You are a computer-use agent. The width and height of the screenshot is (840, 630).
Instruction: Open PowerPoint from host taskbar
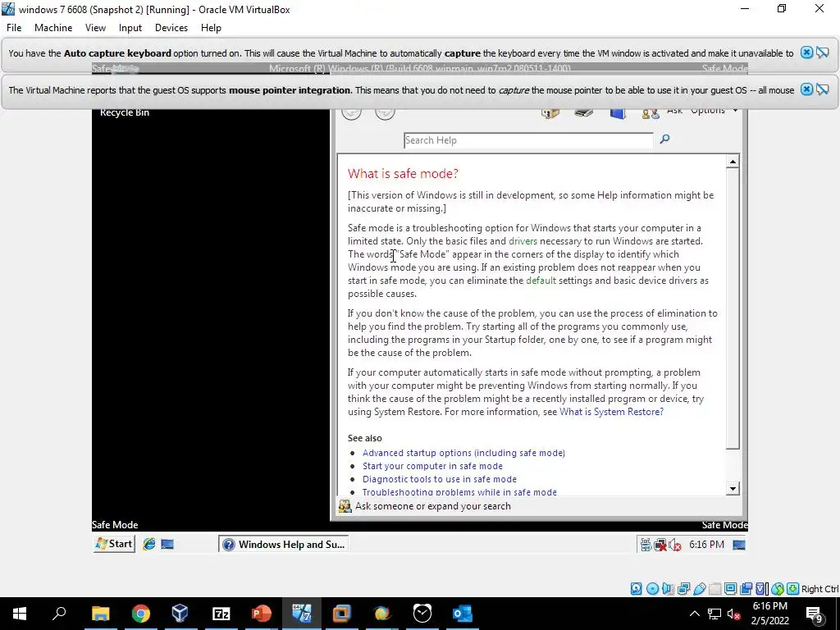click(x=262, y=614)
